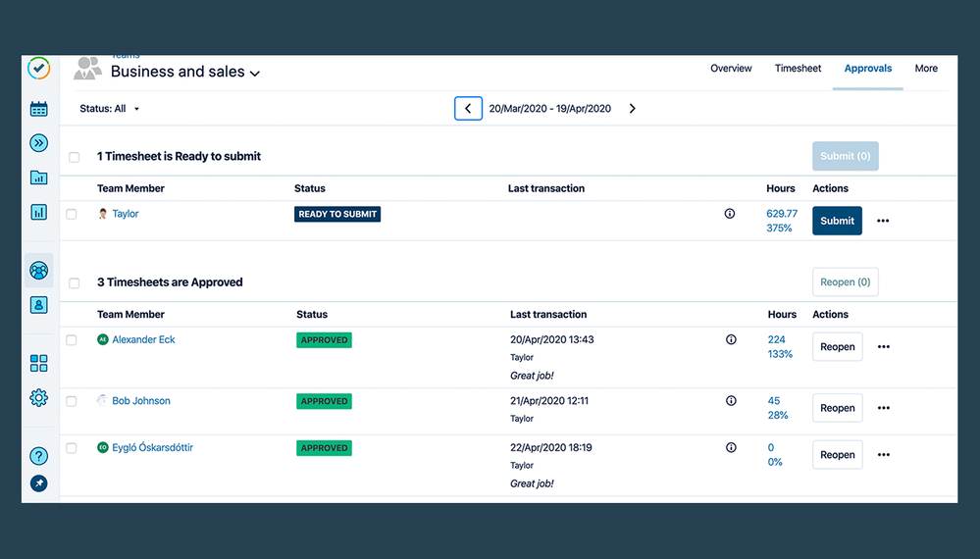The width and height of the screenshot is (980, 559).
Task: Click the 20/Apr/2020 13:43 transaction text
Action: pos(552,339)
